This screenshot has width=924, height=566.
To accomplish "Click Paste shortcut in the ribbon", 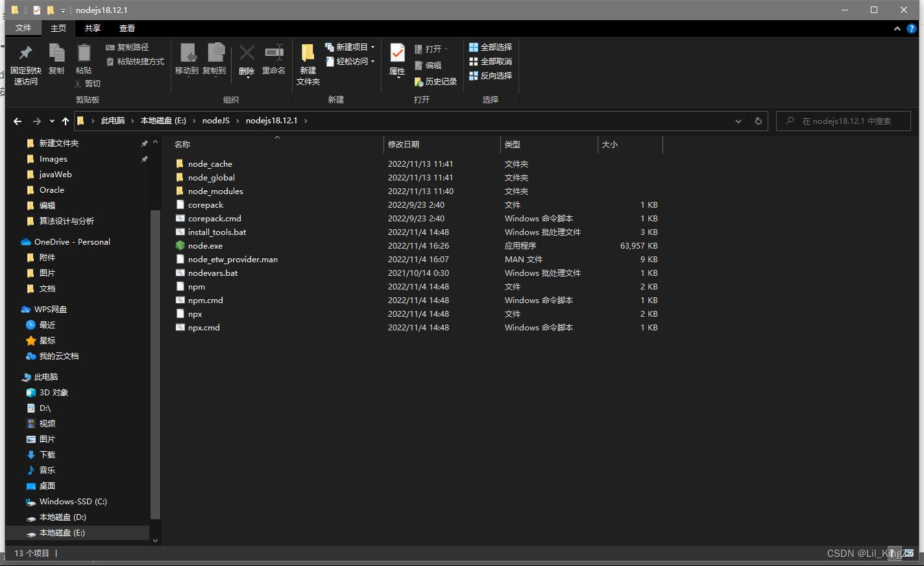I will (136, 62).
